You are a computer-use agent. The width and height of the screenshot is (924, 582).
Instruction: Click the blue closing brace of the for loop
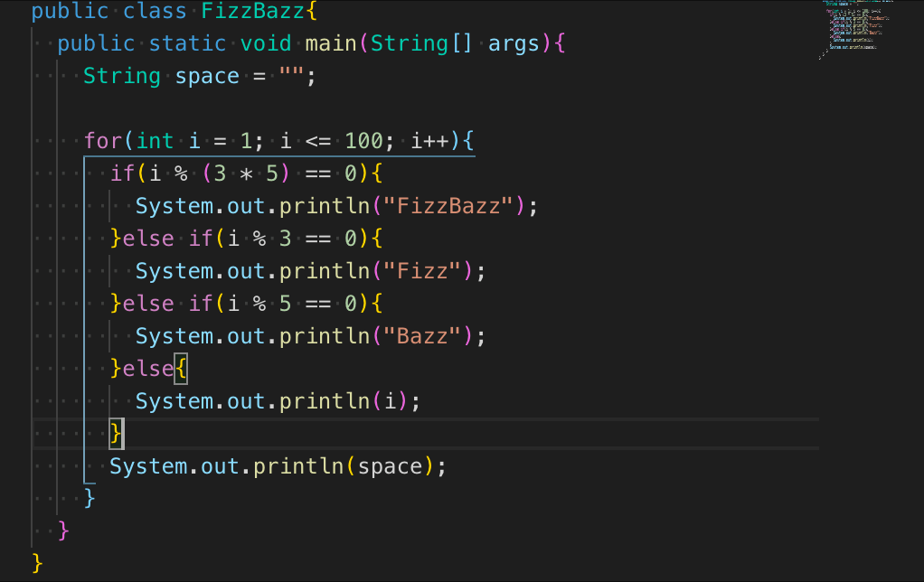(90, 498)
